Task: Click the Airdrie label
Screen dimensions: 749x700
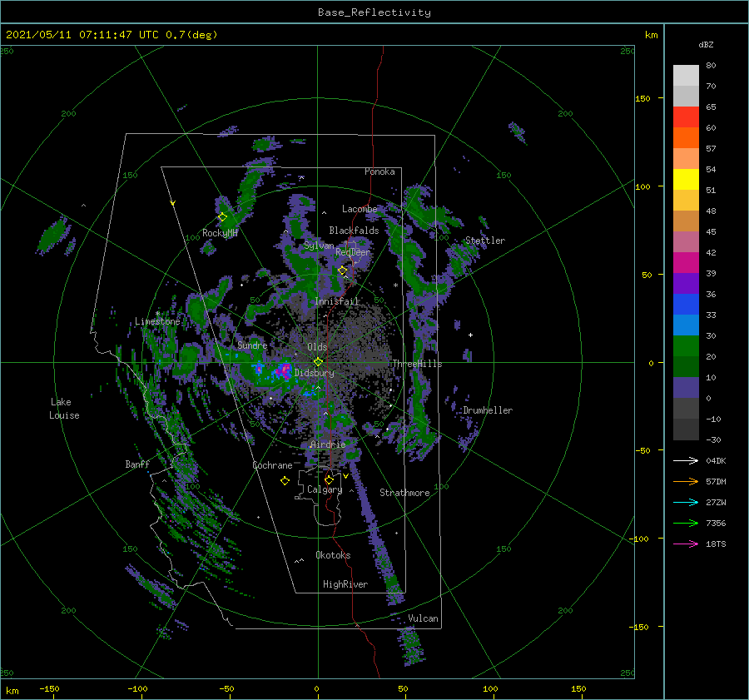Action: 328,444
